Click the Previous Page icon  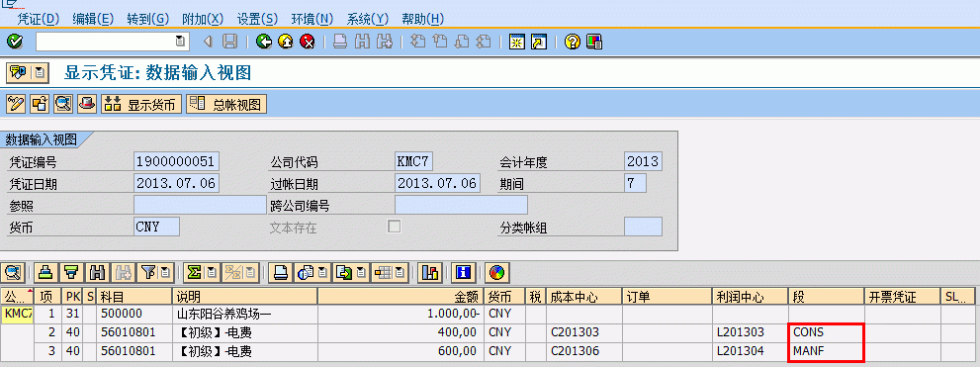tap(440, 42)
